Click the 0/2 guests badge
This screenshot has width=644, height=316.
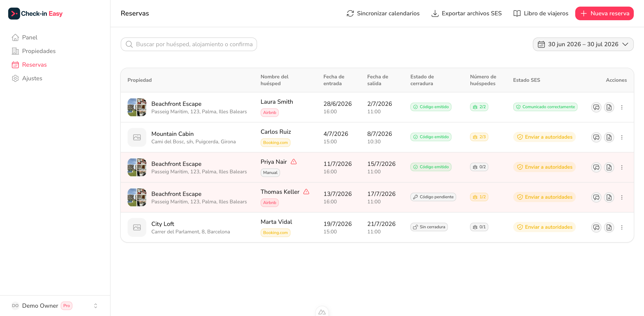point(479,167)
